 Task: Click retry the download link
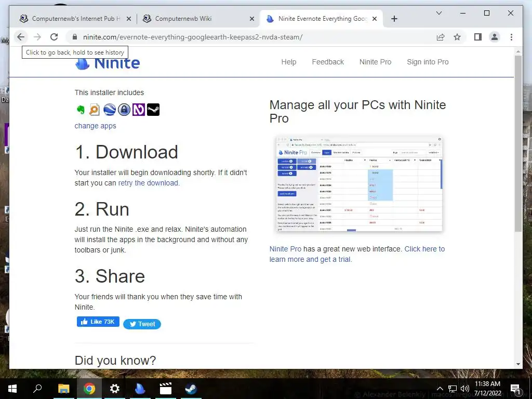tap(148, 183)
